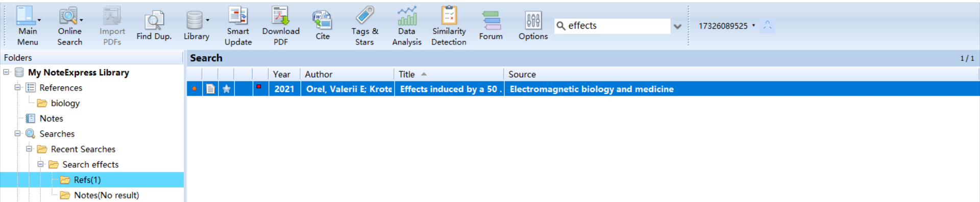The width and height of the screenshot is (980, 202).
Task: Toggle the star on the Orel reference
Action: tap(227, 89)
